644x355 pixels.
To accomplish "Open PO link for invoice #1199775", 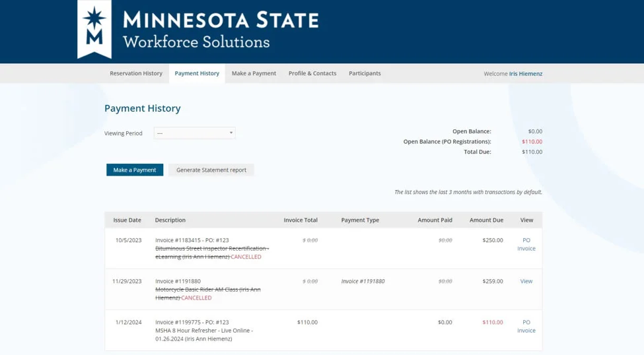I will [526, 322].
